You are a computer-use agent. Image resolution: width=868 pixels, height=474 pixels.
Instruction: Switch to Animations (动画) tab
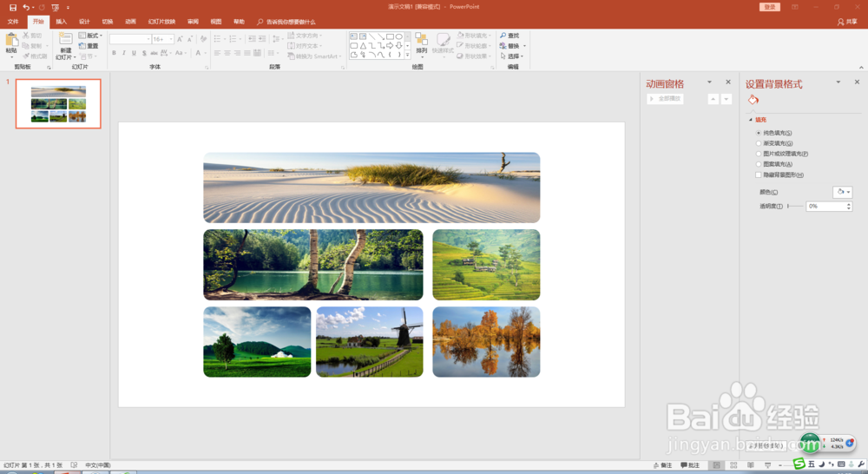point(131,22)
